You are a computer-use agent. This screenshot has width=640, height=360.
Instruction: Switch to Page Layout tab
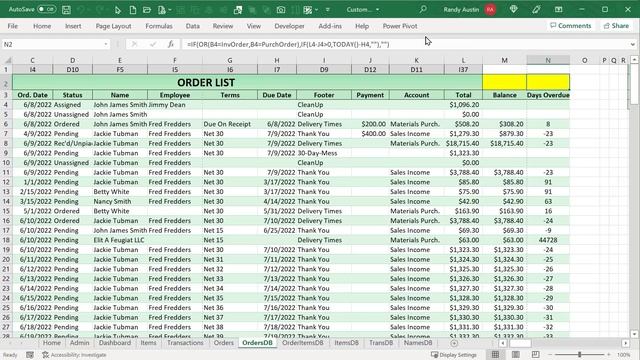(x=113, y=26)
